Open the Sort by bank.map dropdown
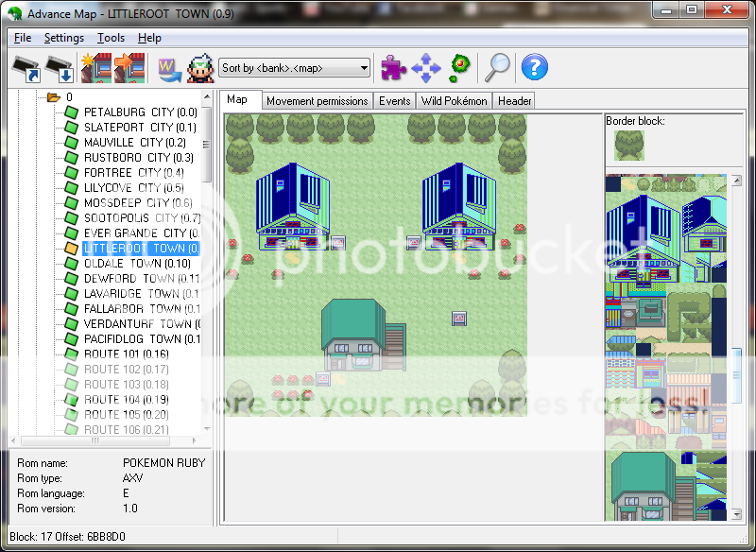 294,67
